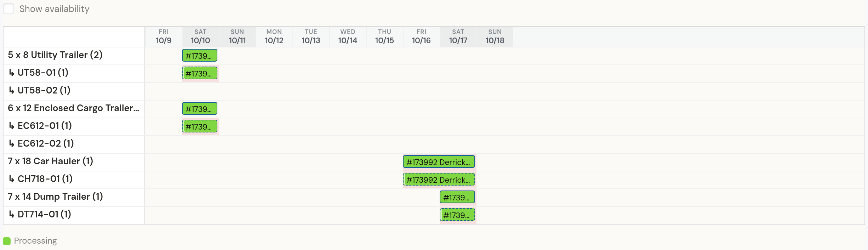Viewport: 868px width, 250px height.
Task: Click the SUN 10/18 column header
Action: coord(495,36)
